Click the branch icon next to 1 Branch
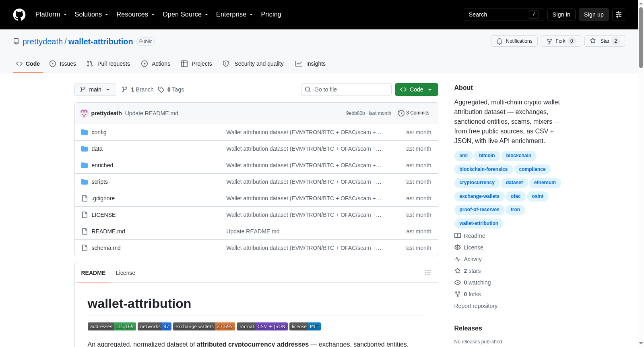 125,89
